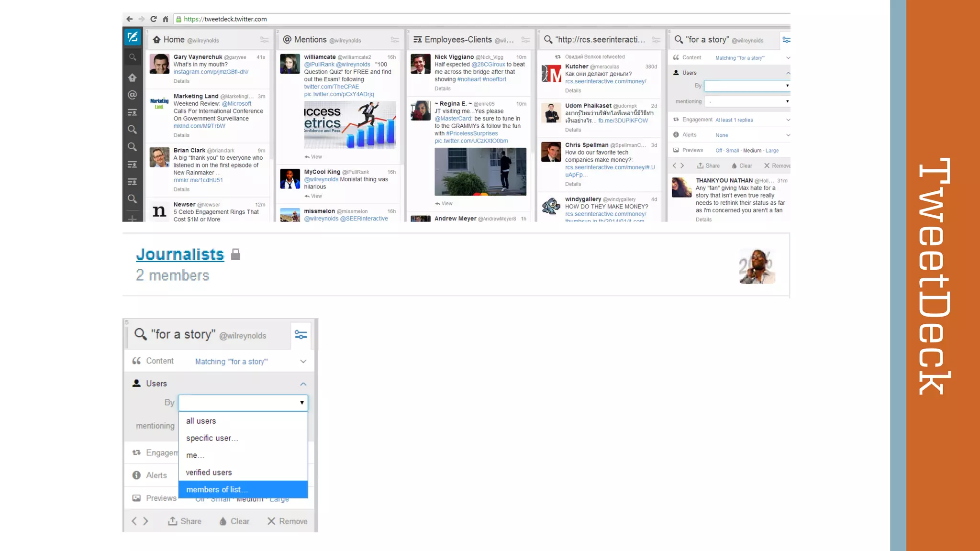The height and width of the screenshot is (551, 980).
Task: Click magnifier icon beside "http://rcs.seerinteracti" title
Action: pos(548,40)
